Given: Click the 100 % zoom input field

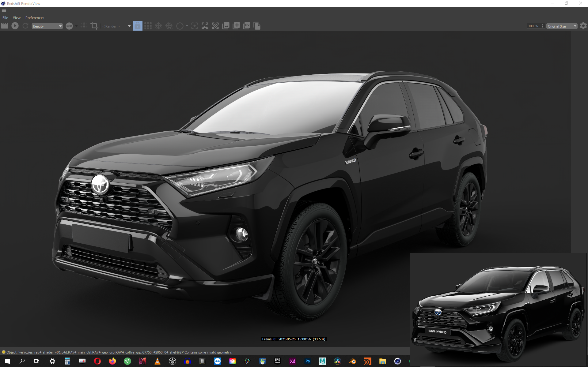Looking at the screenshot, I should click(x=533, y=26).
